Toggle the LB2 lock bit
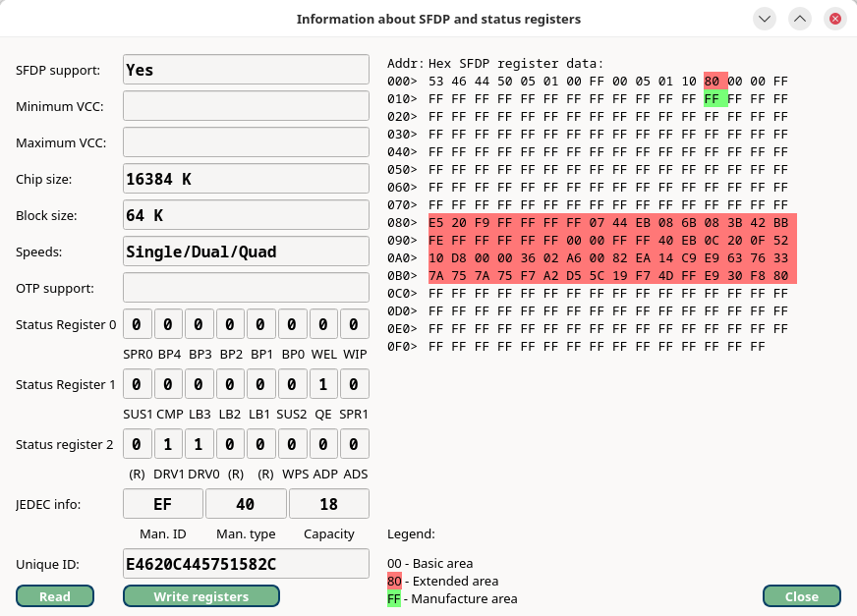 click(230, 383)
